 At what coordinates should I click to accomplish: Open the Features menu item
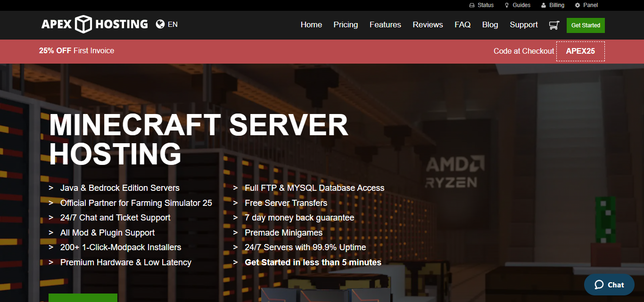click(x=385, y=25)
